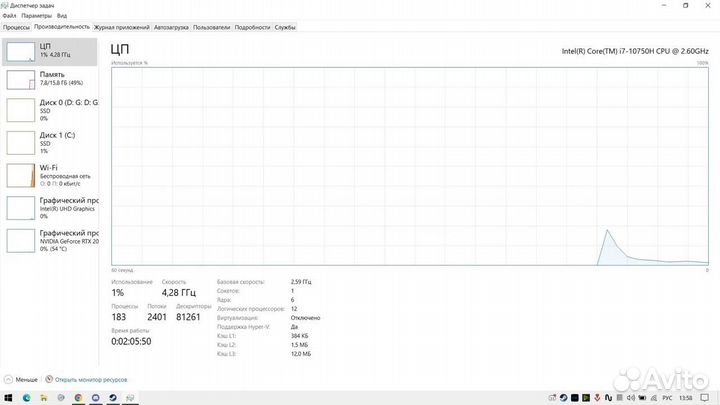Click the Виртуализация value Отключено
Viewport: 720px width, 405px height.
(305, 318)
